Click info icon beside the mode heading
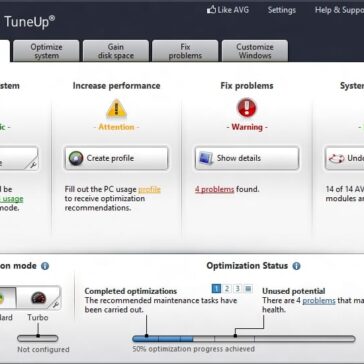 pyautogui.click(x=45, y=266)
